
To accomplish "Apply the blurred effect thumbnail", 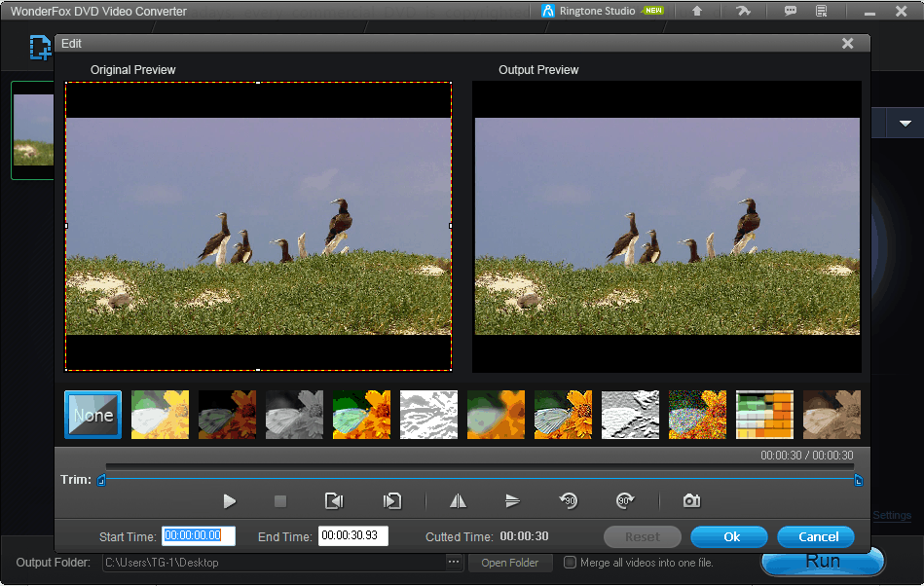I will point(497,415).
